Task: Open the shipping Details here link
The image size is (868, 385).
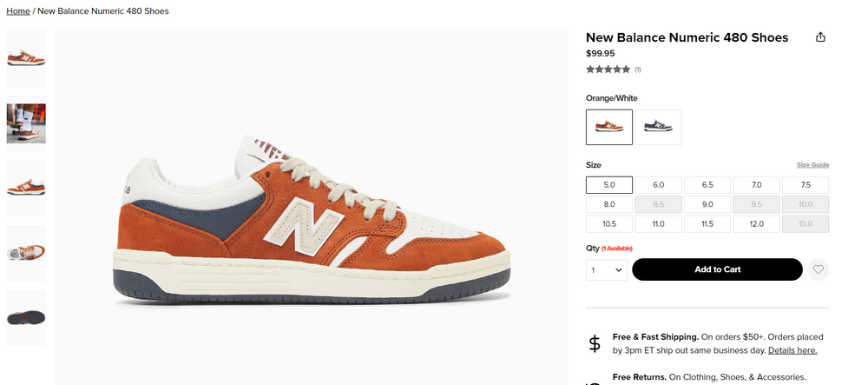Action: click(x=792, y=350)
